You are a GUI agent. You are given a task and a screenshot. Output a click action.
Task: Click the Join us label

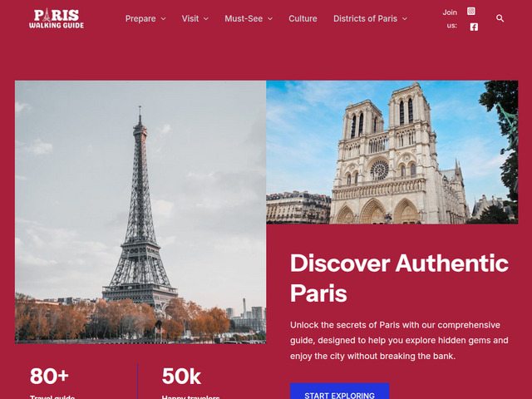pyautogui.click(x=451, y=18)
